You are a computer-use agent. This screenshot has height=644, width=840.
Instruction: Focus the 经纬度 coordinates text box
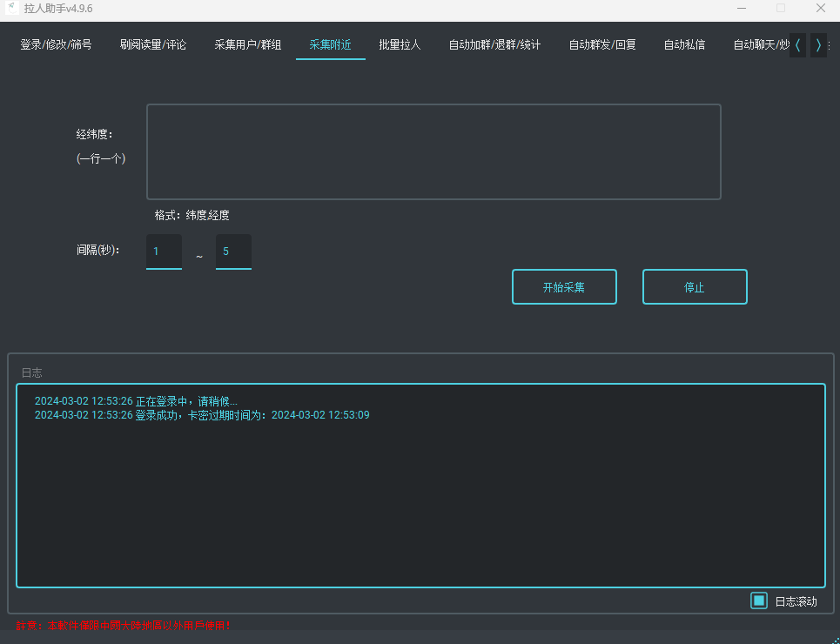(433, 152)
